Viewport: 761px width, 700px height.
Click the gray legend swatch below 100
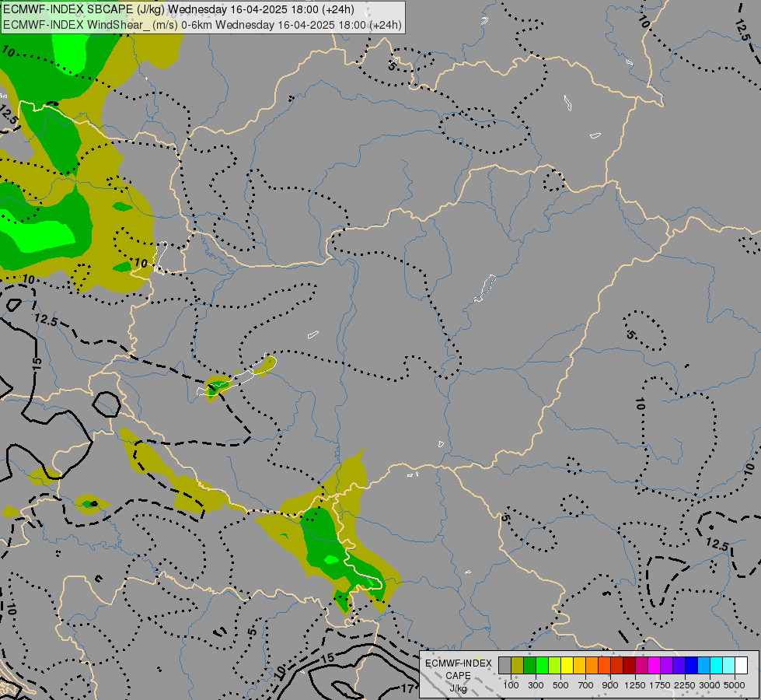tap(504, 666)
